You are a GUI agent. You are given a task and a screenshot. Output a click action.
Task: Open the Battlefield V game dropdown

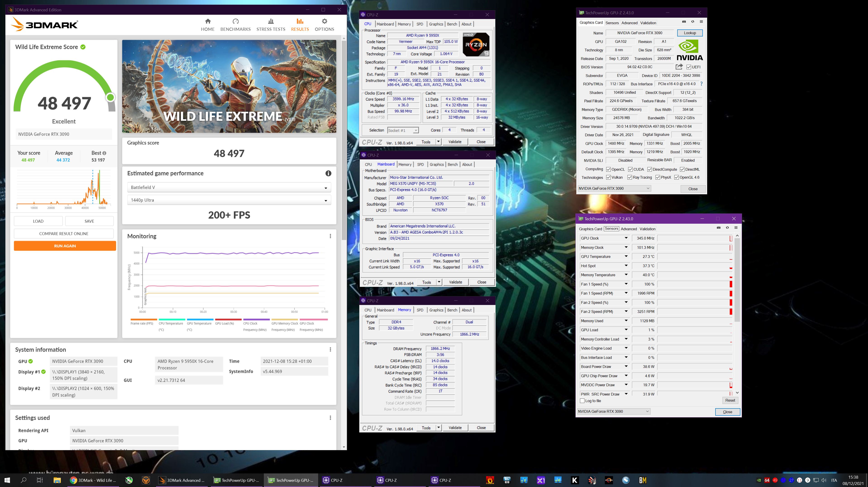pos(229,187)
